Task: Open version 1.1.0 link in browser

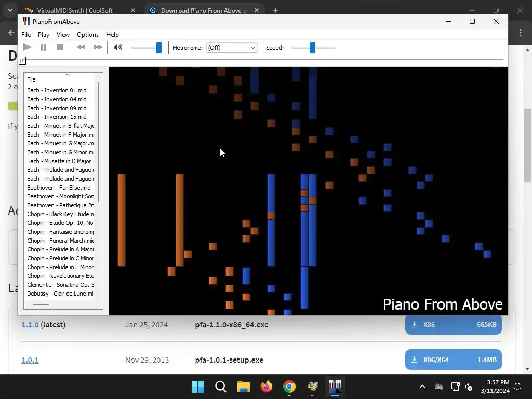Action: coord(30,325)
